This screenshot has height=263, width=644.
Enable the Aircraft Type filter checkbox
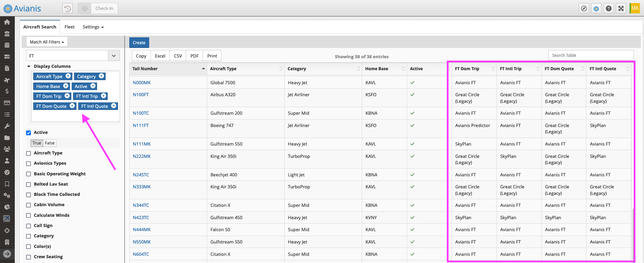coord(28,153)
